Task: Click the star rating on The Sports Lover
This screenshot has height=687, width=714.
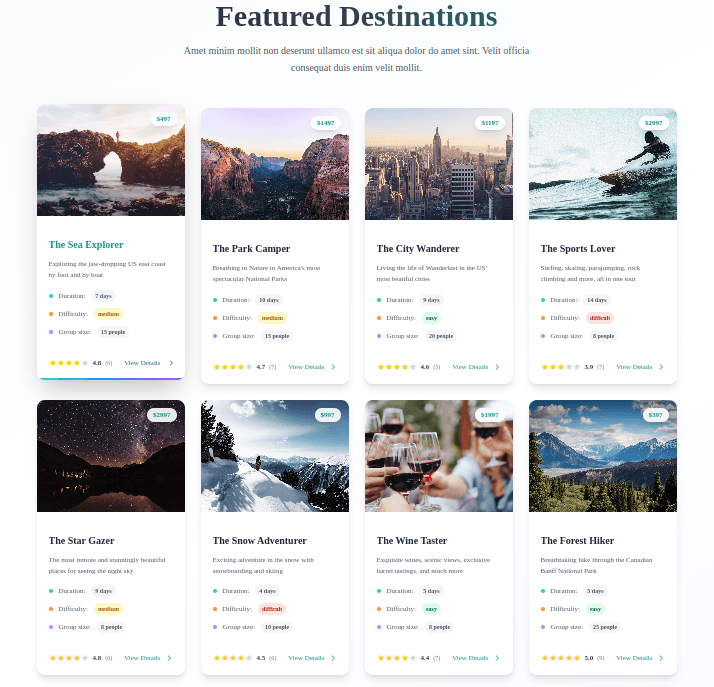Action: (x=561, y=367)
